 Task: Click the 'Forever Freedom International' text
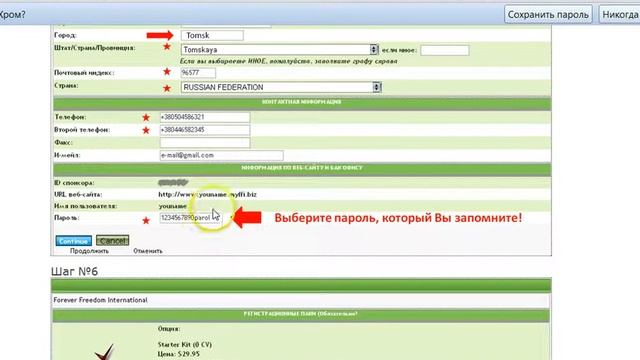100,300
